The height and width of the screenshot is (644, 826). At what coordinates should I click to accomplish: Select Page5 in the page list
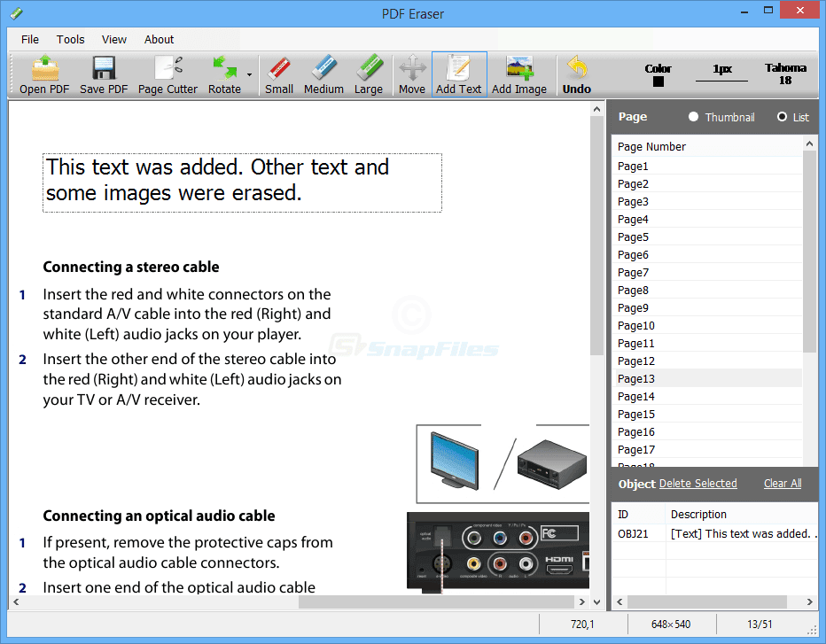point(707,237)
